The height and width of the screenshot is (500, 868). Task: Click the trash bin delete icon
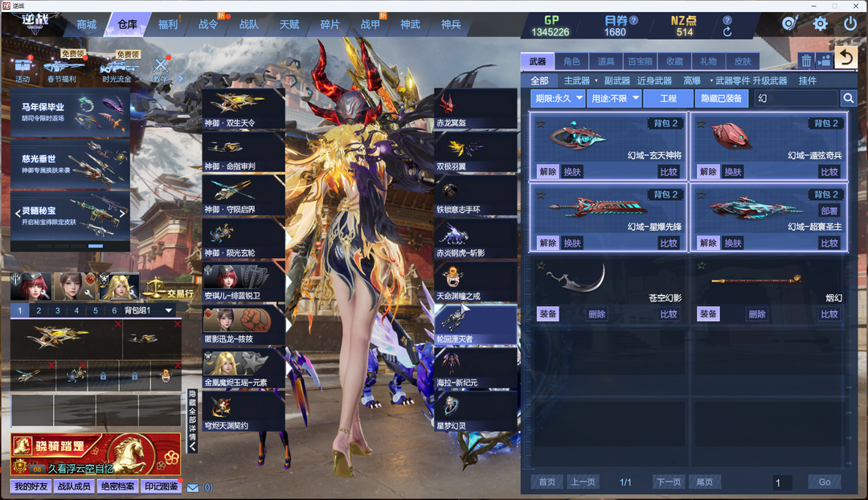tap(806, 61)
